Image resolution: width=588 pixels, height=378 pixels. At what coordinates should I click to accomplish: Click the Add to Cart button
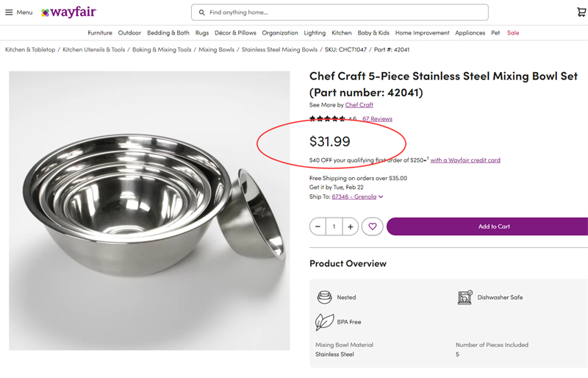[x=493, y=227]
